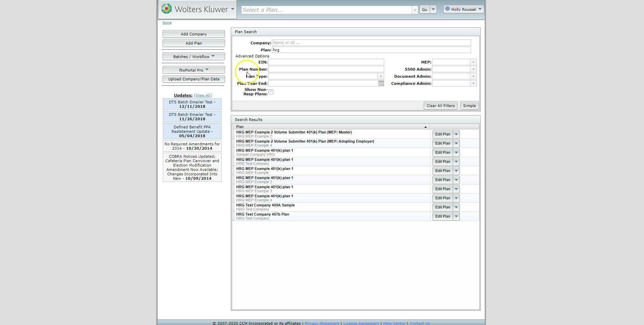Open the Holly Roussel account dropdown

[480, 9]
